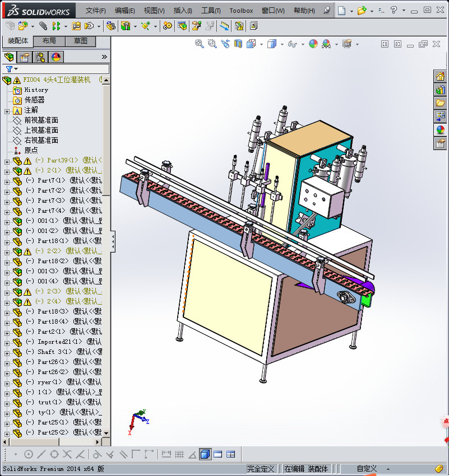The image size is (449, 476).
Task: Expand the Imported21<1> tree node
Action: (7, 344)
